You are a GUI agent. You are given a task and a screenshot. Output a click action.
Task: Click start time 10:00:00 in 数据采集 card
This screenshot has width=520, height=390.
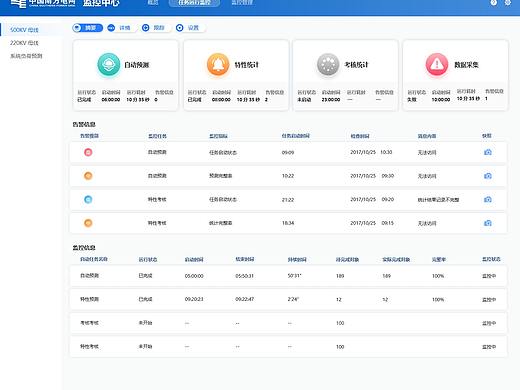pos(441,100)
